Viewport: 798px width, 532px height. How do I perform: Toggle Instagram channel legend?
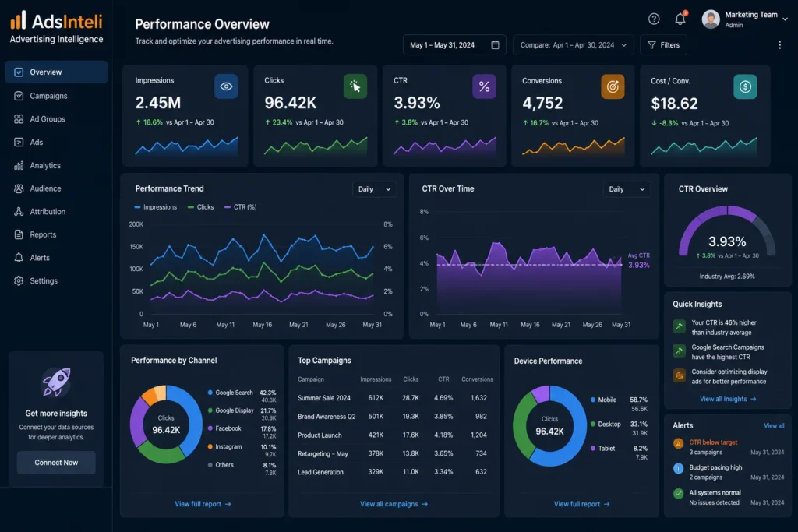coord(225,446)
